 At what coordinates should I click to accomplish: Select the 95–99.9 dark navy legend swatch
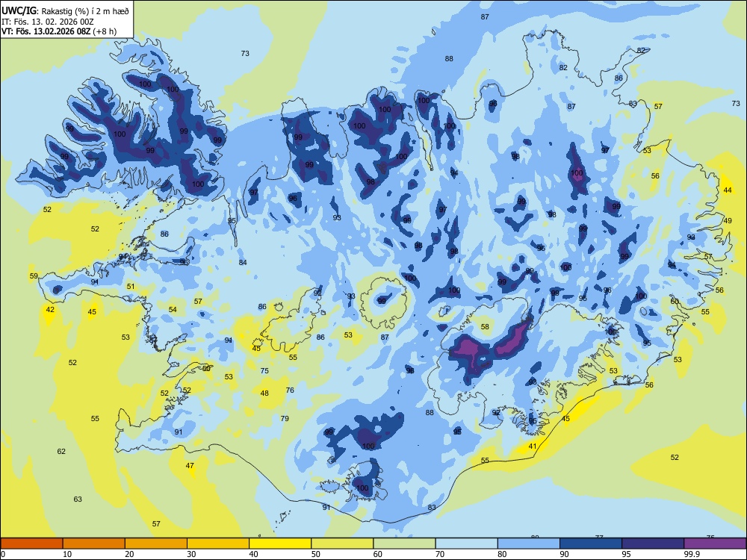[x=653, y=544]
